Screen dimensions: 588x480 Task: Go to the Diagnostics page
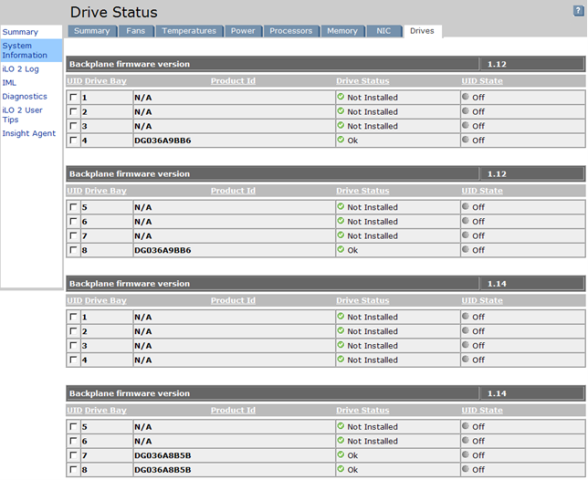[x=25, y=96]
